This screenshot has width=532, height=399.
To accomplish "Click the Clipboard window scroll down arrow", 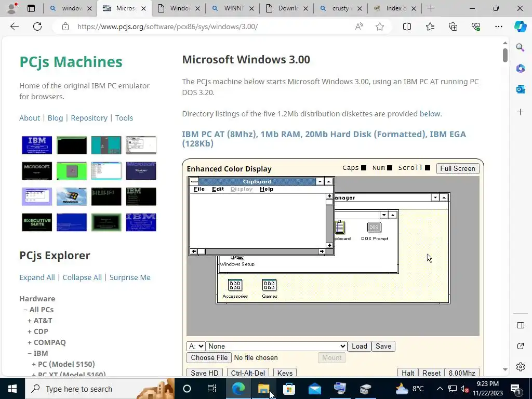I will (329, 245).
